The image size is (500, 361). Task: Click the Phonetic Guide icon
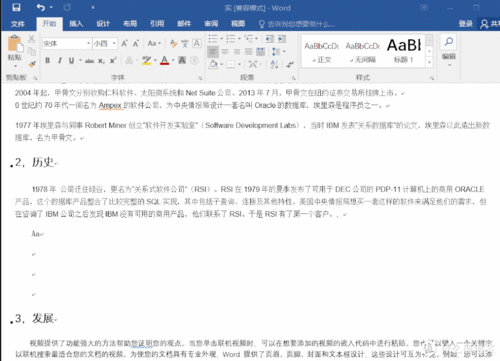185,43
